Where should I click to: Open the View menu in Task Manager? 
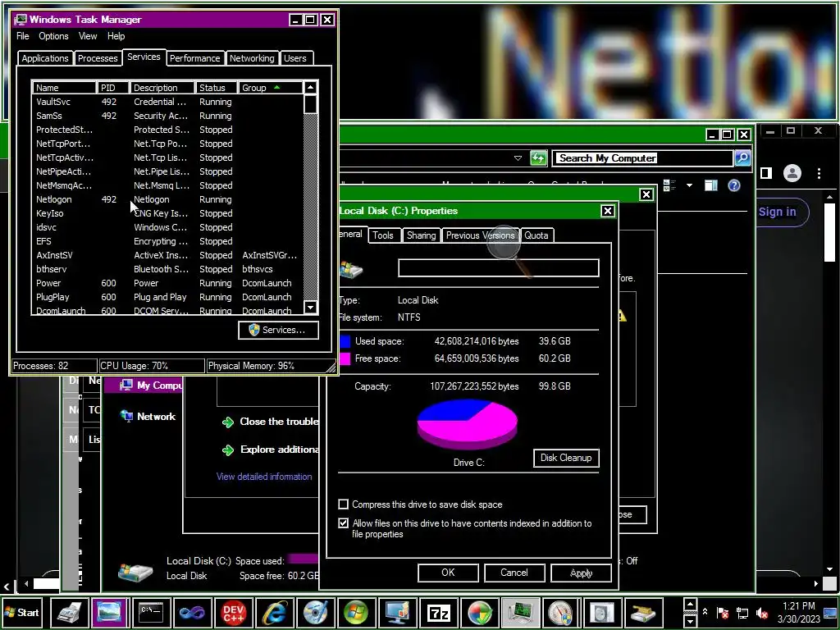coord(88,36)
